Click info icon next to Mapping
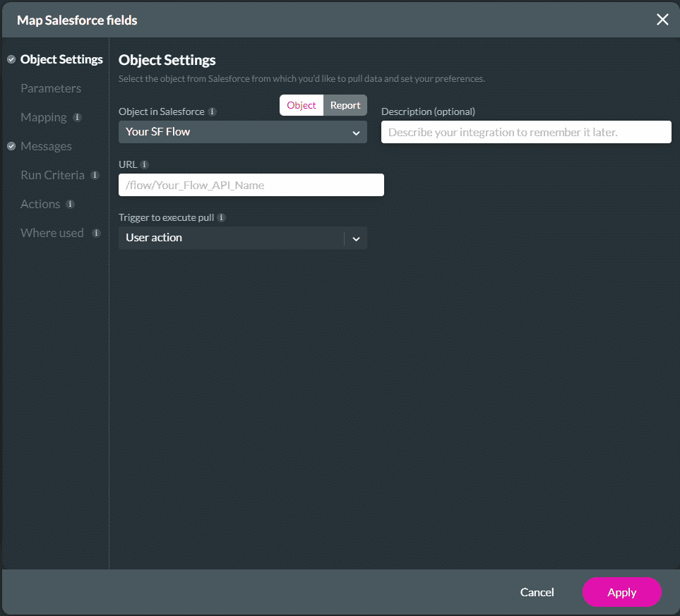The width and height of the screenshot is (680, 616). tap(77, 117)
